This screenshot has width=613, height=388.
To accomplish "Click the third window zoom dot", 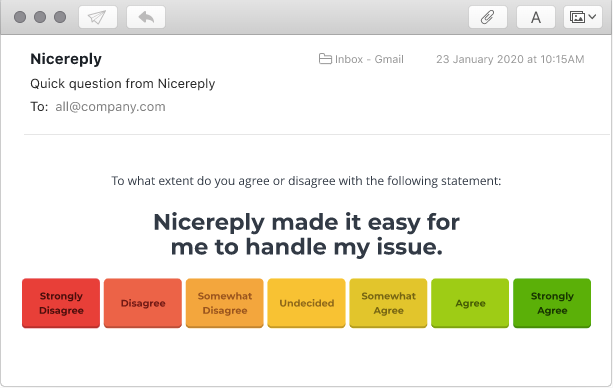I will point(60,17).
